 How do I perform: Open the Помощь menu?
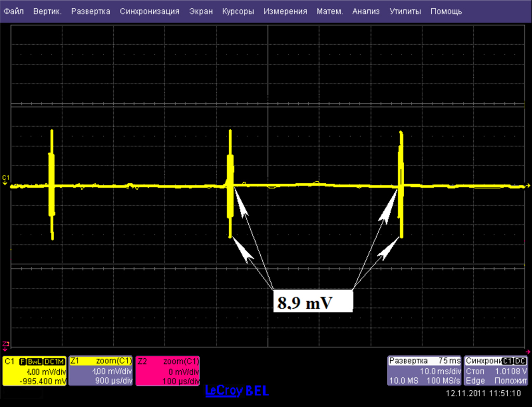(x=446, y=11)
